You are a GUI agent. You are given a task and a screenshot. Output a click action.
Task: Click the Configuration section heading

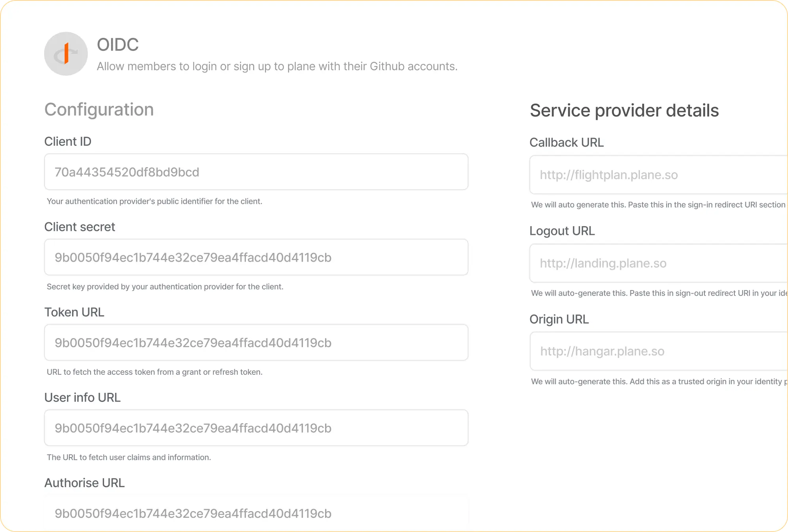click(99, 110)
